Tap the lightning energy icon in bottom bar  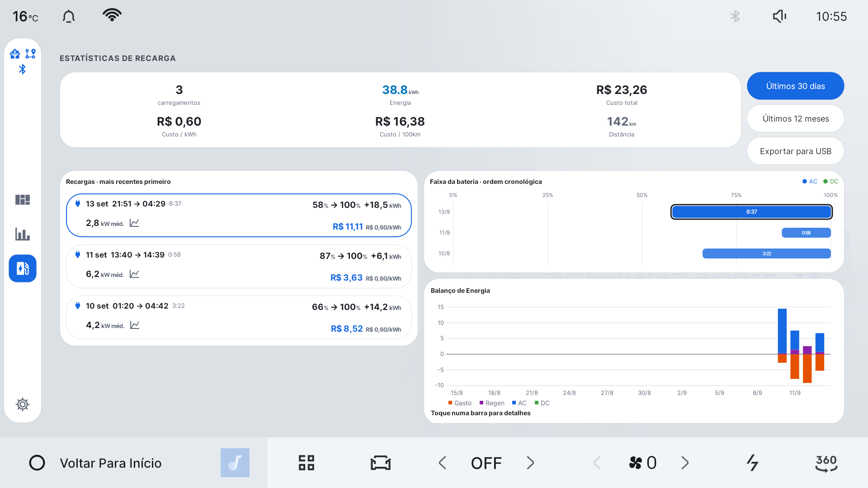[x=752, y=463]
